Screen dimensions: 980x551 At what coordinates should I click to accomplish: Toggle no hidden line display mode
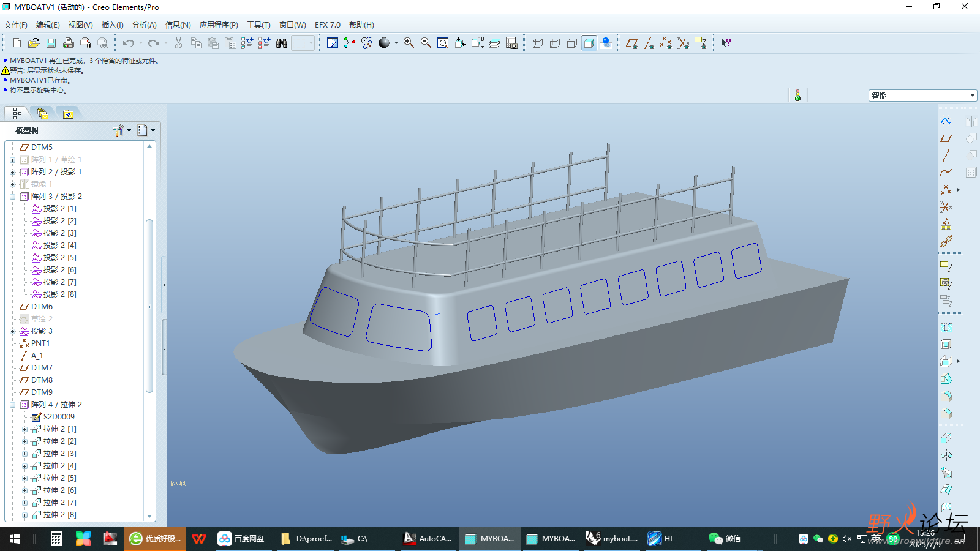(572, 43)
